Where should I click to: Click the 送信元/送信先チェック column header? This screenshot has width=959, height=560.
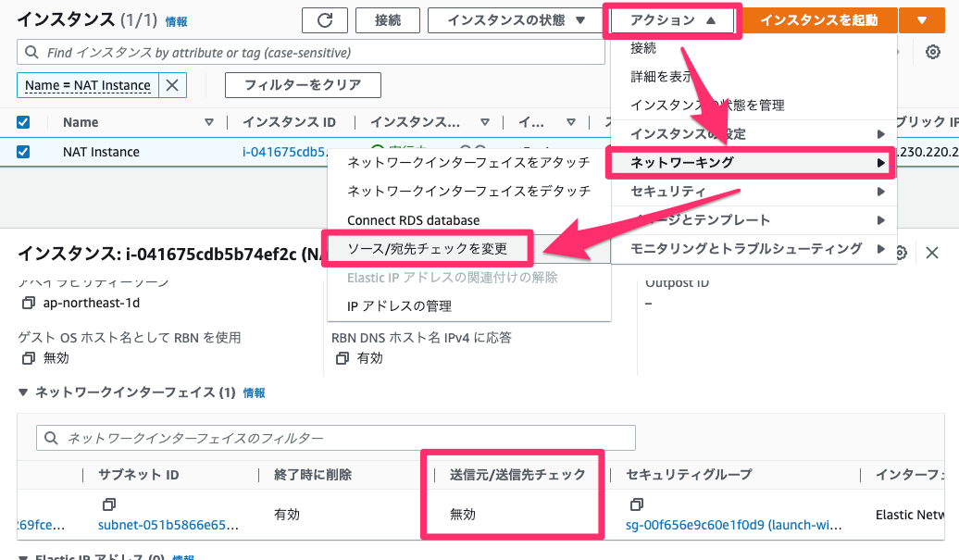click(x=517, y=475)
